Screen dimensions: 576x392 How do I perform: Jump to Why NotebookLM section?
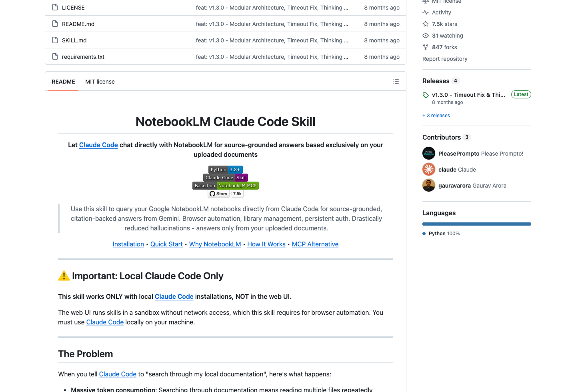pyautogui.click(x=215, y=244)
